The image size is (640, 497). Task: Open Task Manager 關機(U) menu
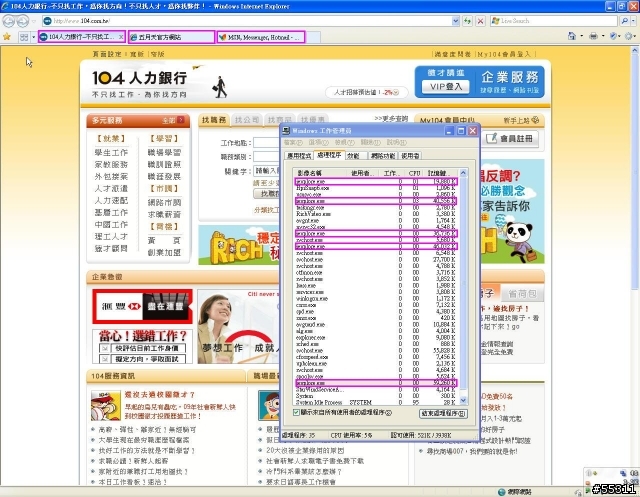click(x=371, y=142)
